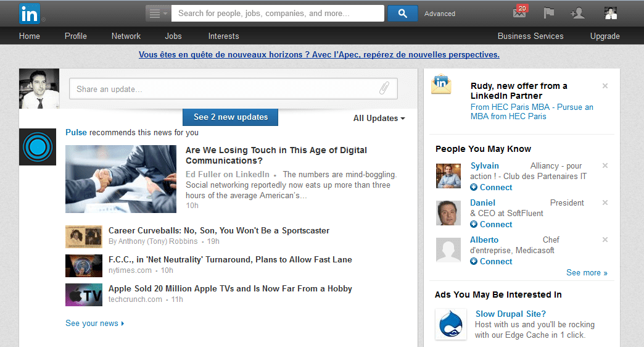Click the Upgrade menu item
644x347 pixels.
click(605, 36)
